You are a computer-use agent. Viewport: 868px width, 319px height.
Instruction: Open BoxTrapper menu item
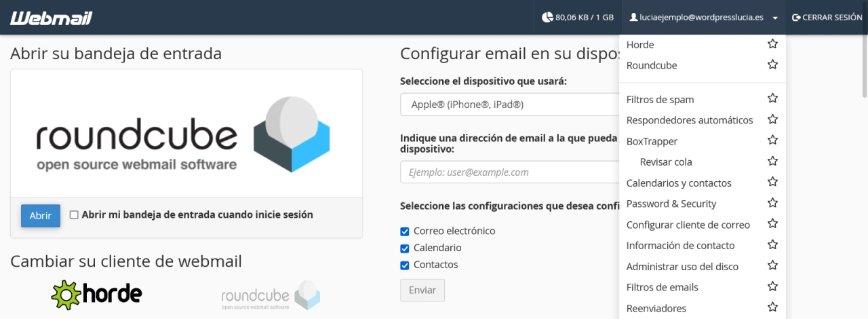click(x=652, y=141)
